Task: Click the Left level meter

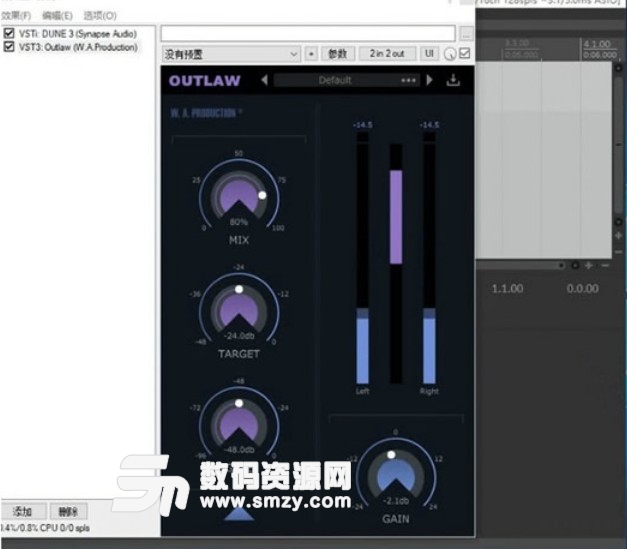Action: [362, 258]
